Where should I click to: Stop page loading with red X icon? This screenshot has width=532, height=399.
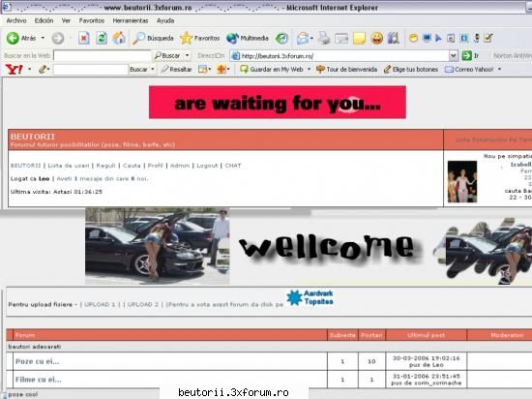pos(84,38)
